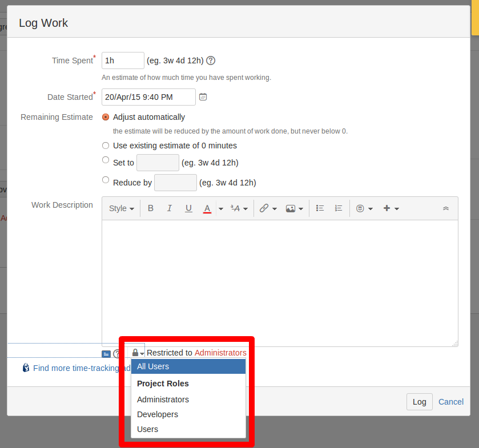The width and height of the screenshot is (479, 448).
Task: Open the emoticon smiley dropdown
Action: click(364, 208)
